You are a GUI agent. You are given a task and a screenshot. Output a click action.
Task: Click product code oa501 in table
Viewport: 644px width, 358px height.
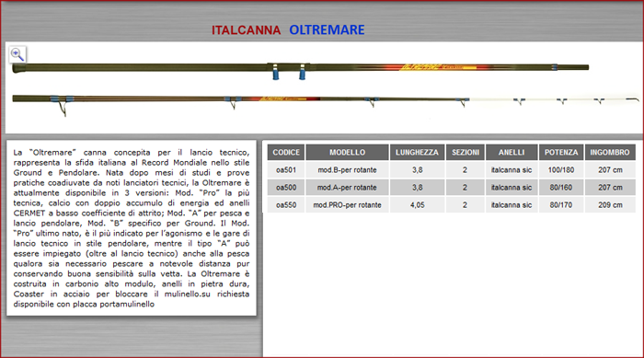(x=286, y=169)
